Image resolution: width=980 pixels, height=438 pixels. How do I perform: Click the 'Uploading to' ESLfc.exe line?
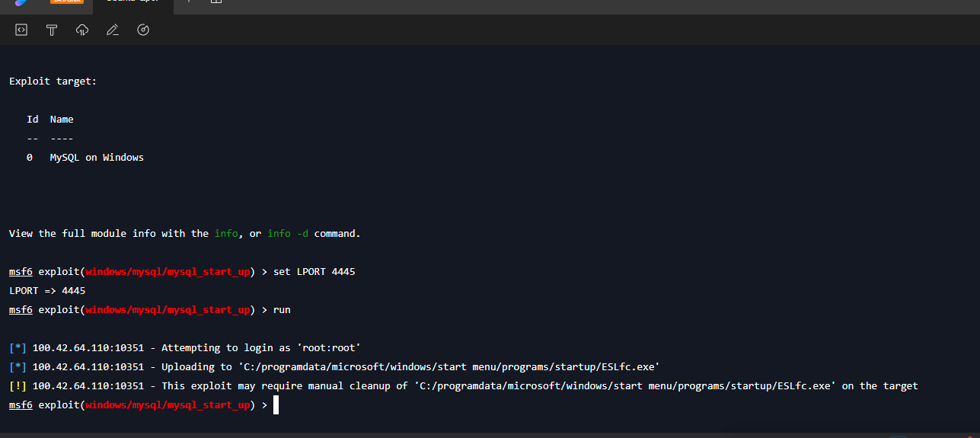(334, 367)
